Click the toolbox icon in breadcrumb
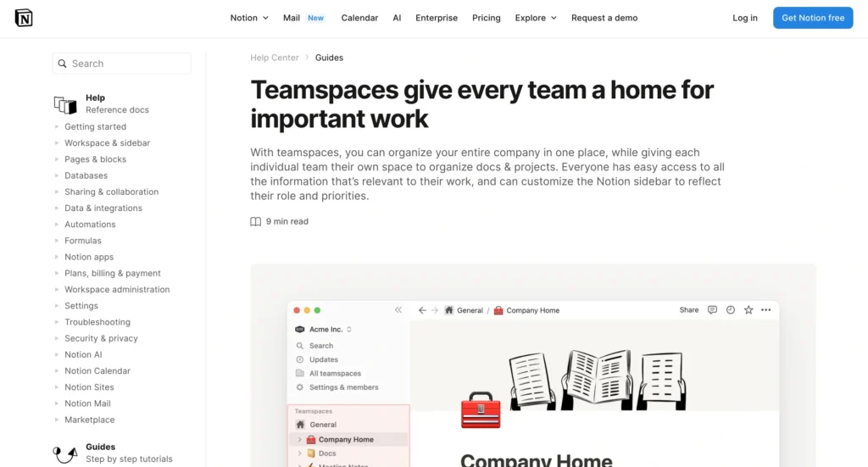Image resolution: width=868 pixels, height=467 pixels. click(x=498, y=310)
